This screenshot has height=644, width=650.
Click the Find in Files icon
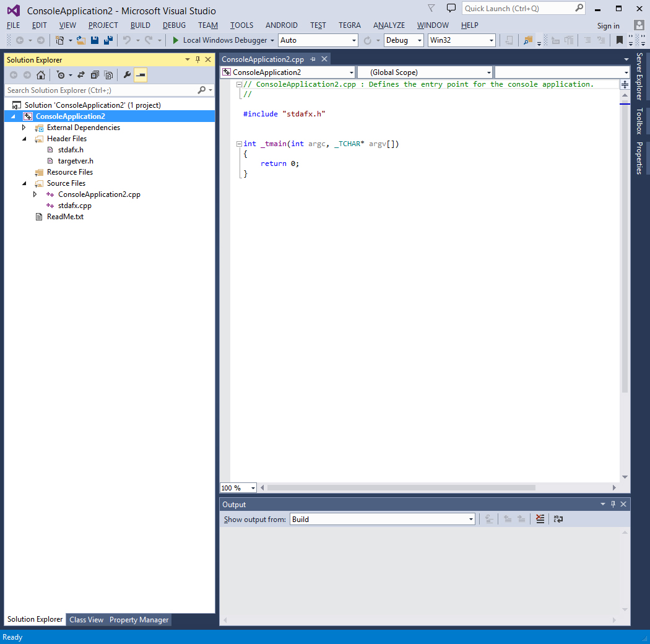coord(527,40)
